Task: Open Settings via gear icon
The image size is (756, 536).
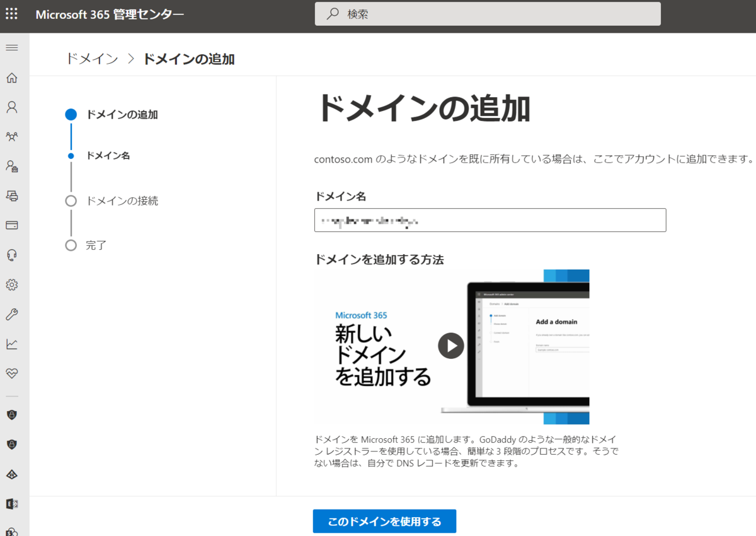Action: 12,284
